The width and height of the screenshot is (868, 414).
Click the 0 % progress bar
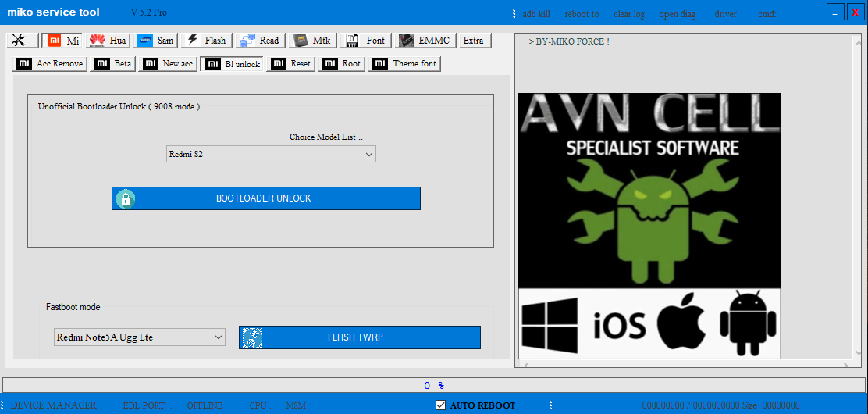point(433,384)
